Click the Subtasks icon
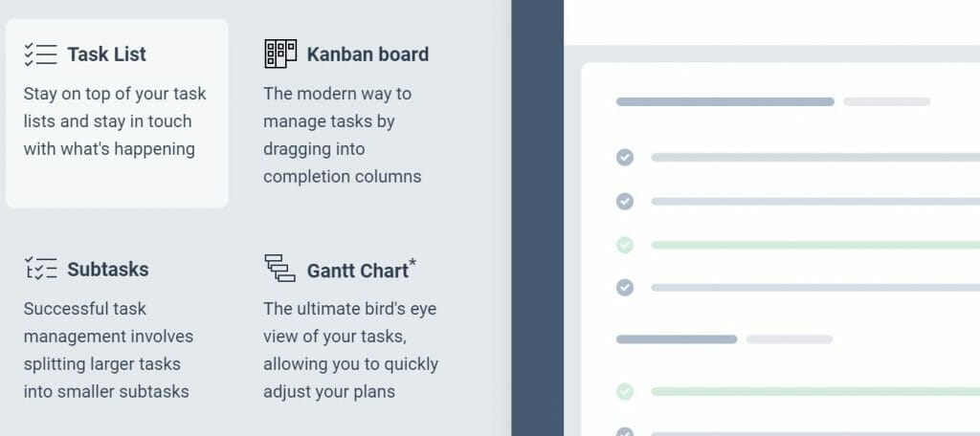980x436 pixels. point(40,269)
